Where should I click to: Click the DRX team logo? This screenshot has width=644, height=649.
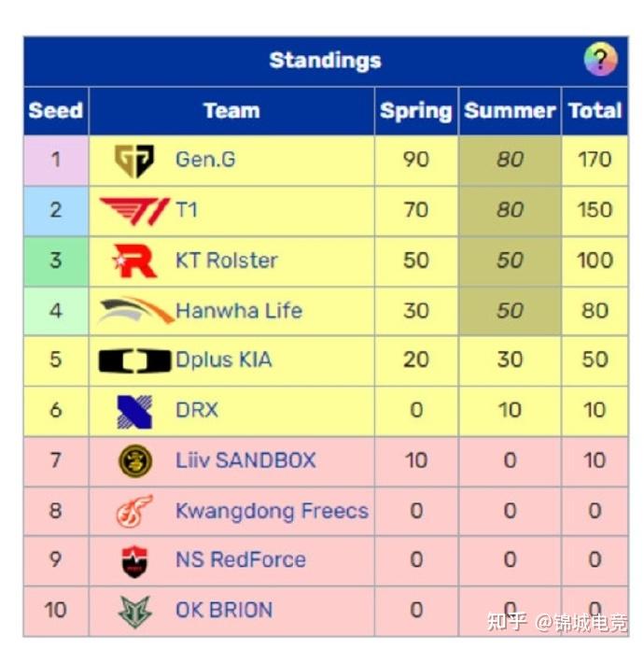134,411
